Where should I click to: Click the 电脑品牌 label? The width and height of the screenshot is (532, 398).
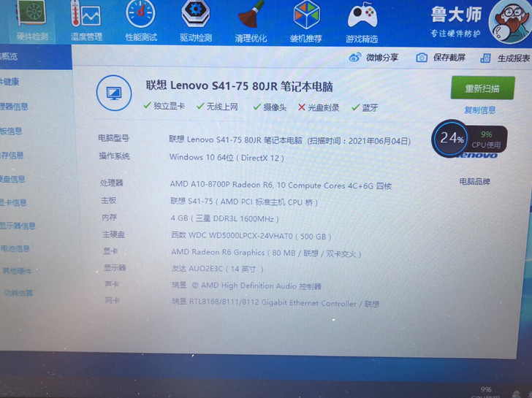474,181
